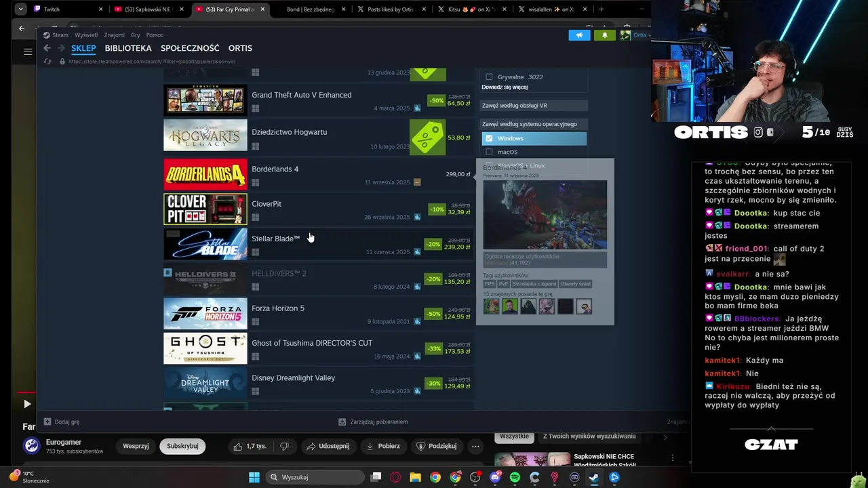Check the macOS operating system filter

click(x=489, y=152)
